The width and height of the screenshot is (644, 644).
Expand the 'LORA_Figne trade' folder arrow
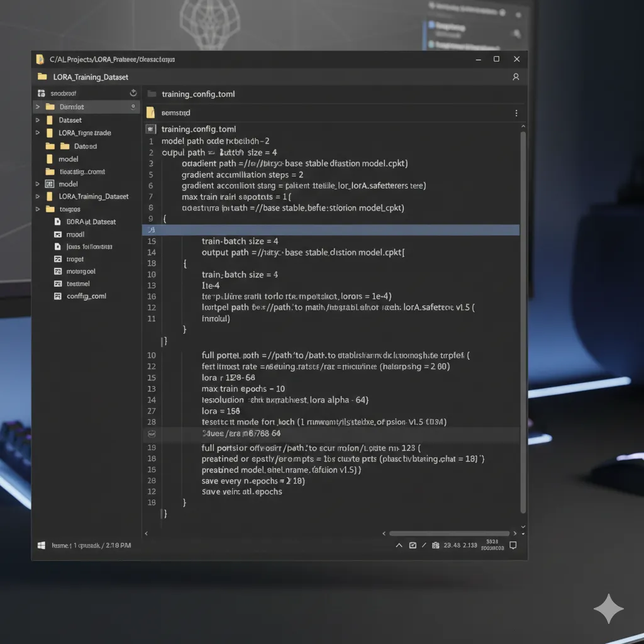[37, 133]
